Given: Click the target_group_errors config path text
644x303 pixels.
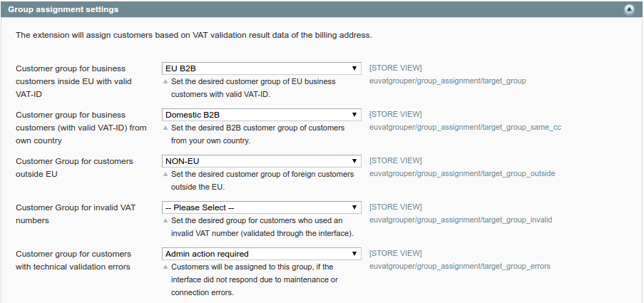Looking at the screenshot, I should point(459,267).
